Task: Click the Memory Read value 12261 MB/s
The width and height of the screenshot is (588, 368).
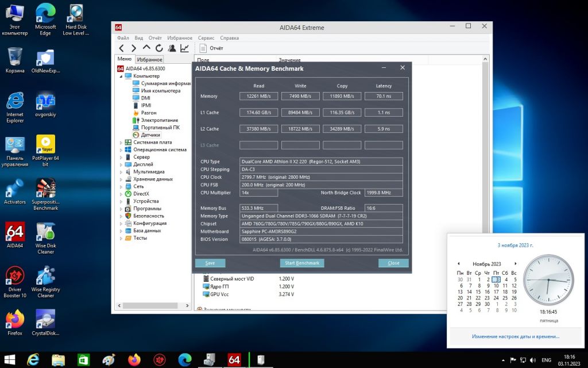Action: point(259,96)
